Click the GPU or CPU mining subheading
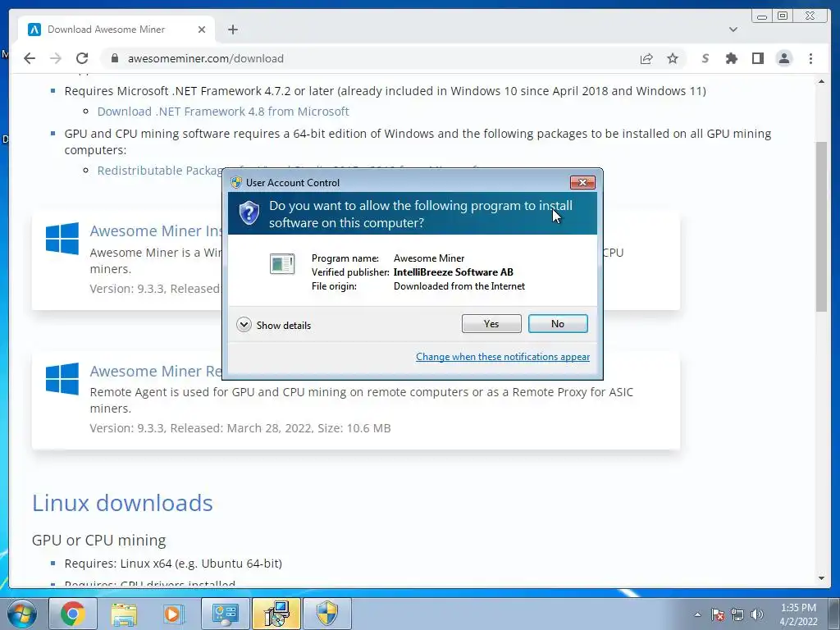This screenshot has height=630, width=840. [x=98, y=540]
